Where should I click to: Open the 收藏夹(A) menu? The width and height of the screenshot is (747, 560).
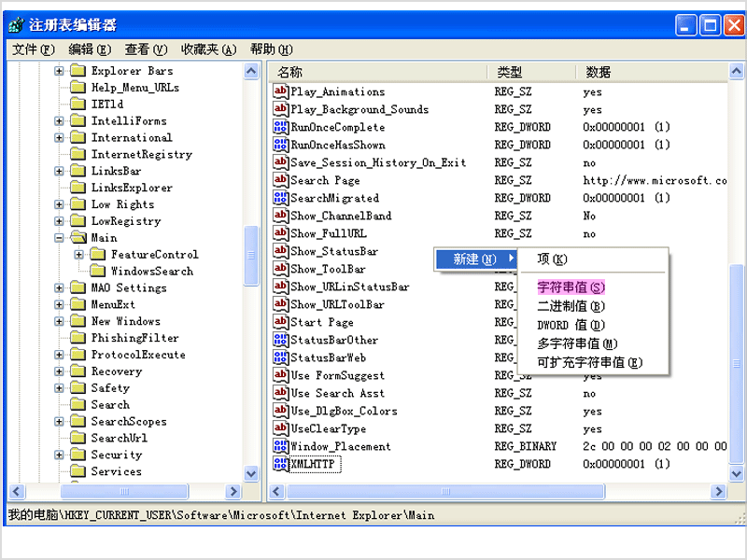pos(208,49)
